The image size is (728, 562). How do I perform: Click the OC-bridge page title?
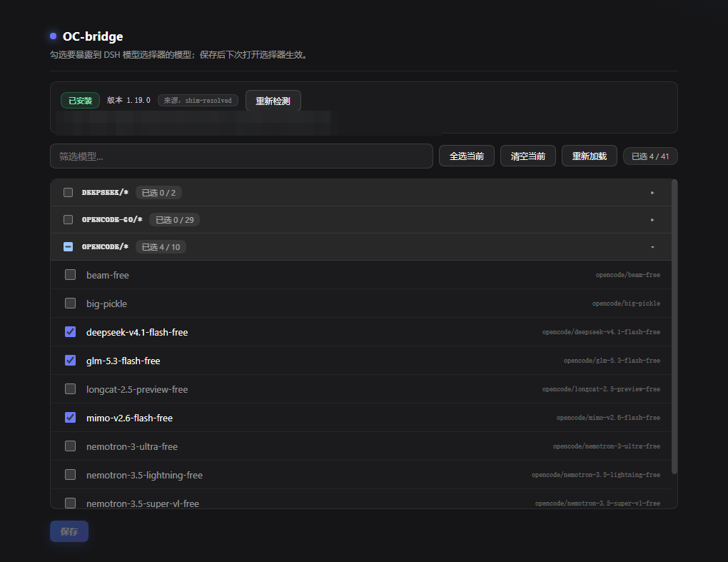93,36
